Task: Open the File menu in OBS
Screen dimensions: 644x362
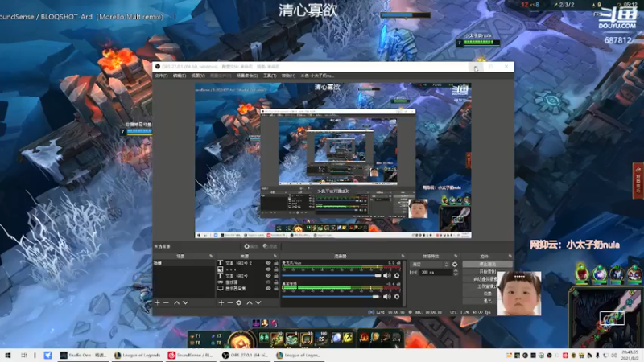Action: pos(161,76)
